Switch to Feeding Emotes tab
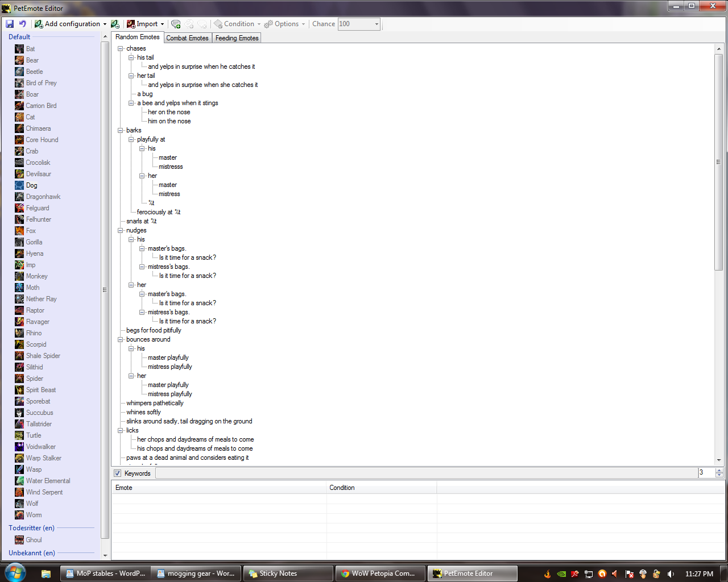 (237, 38)
